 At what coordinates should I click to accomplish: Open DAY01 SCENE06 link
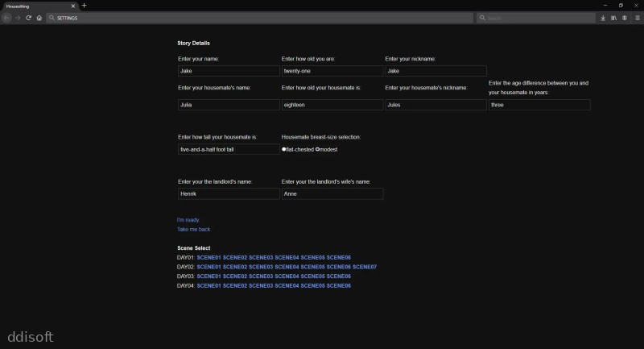coord(338,258)
